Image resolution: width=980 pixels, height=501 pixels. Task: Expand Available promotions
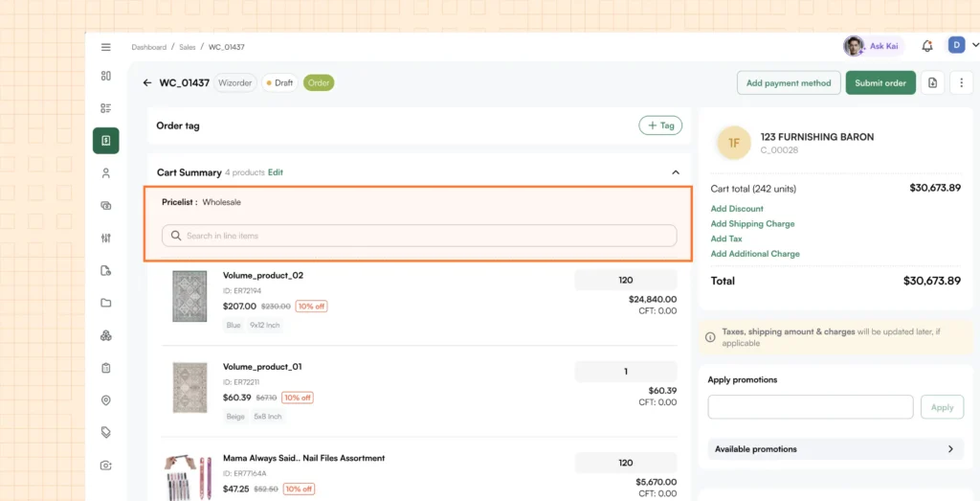[x=835, y=449]
